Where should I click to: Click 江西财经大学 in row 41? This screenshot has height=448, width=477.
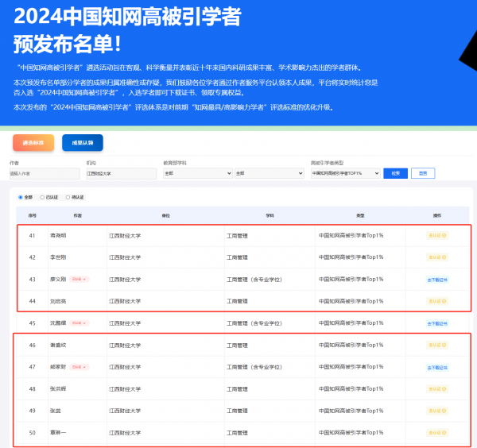coord(125,236)
